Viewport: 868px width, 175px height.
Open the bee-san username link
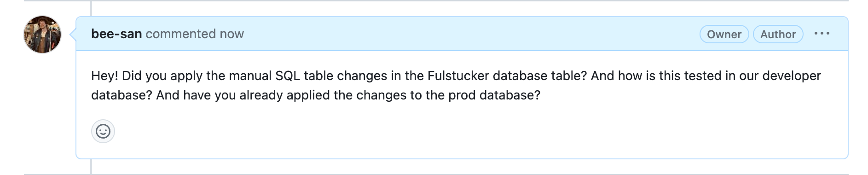(116, 34)
